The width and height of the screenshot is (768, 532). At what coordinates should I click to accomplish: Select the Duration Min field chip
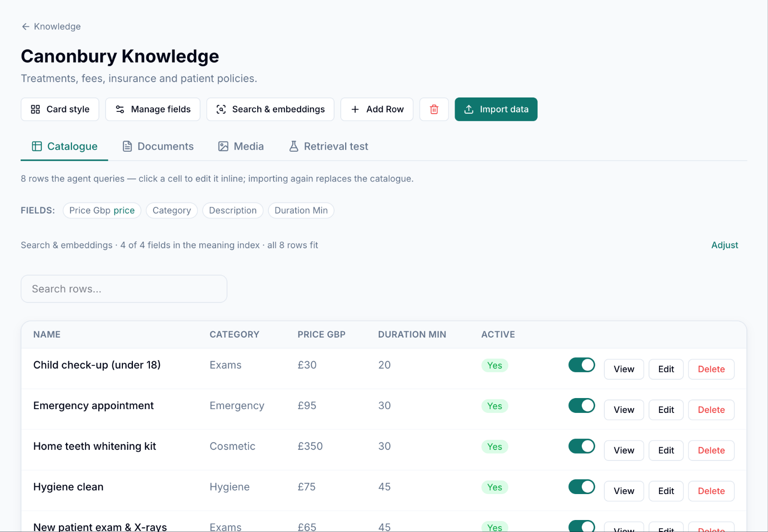(301, 210)
